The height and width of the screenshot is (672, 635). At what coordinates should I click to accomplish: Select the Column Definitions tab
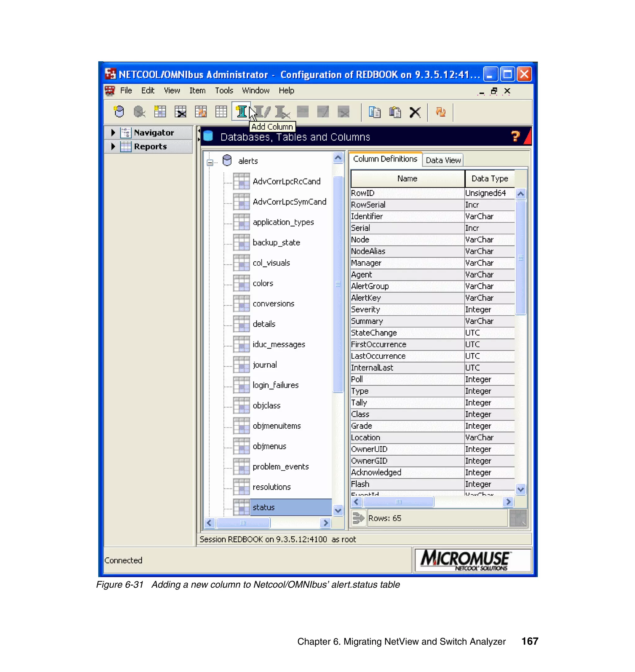click(385, 159)
